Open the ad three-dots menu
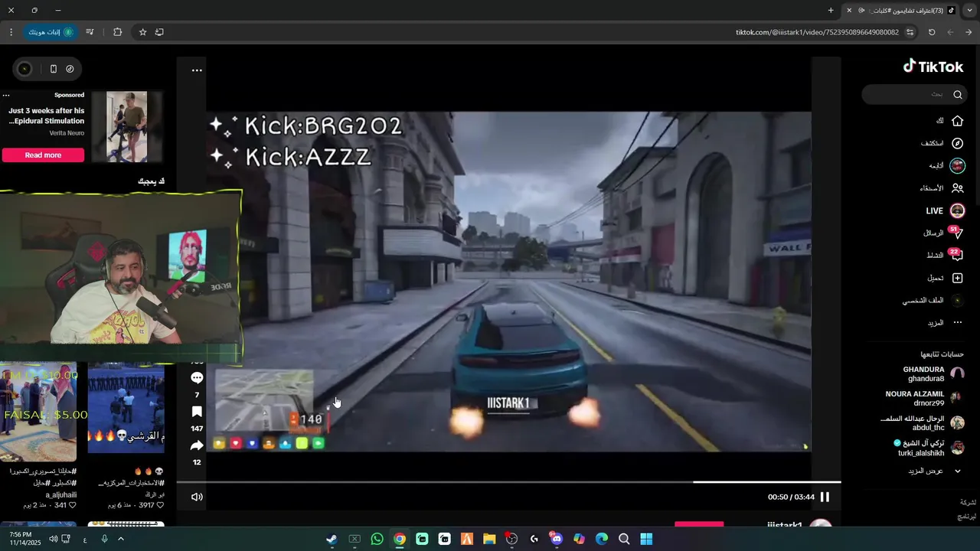The width and height of the screenshot is (980, 551). tap(6, 96)
